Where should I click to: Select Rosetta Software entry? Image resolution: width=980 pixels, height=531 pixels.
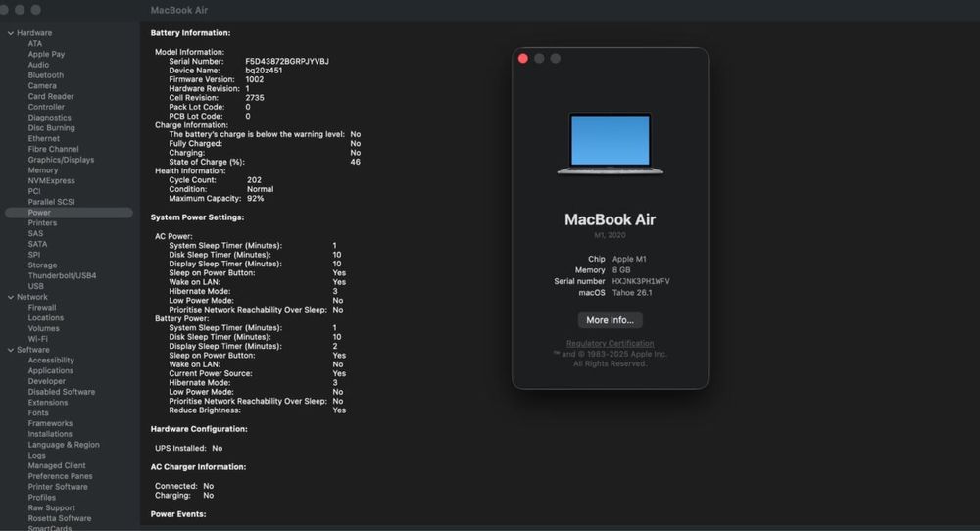pos(60,519)
